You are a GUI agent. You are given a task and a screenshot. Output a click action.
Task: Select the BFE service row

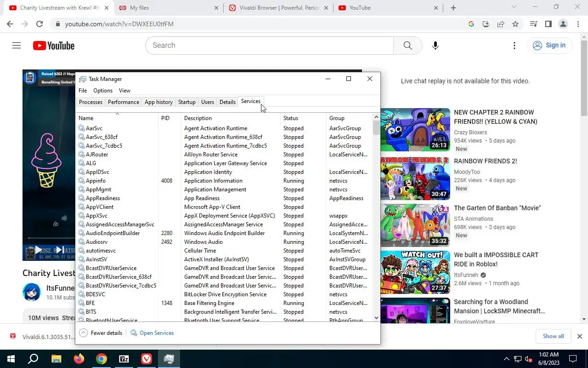[224, 303]
